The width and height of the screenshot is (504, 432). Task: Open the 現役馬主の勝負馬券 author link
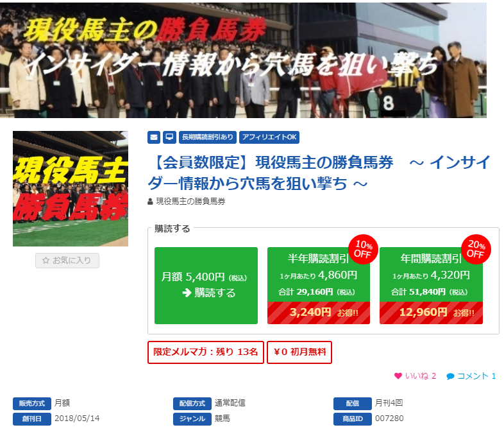(x=190, y=202)
